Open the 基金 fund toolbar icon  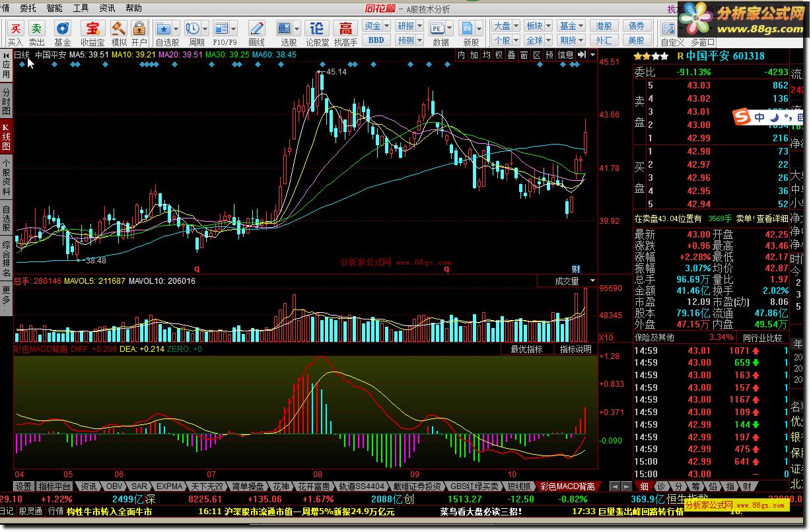coord(63,28)
